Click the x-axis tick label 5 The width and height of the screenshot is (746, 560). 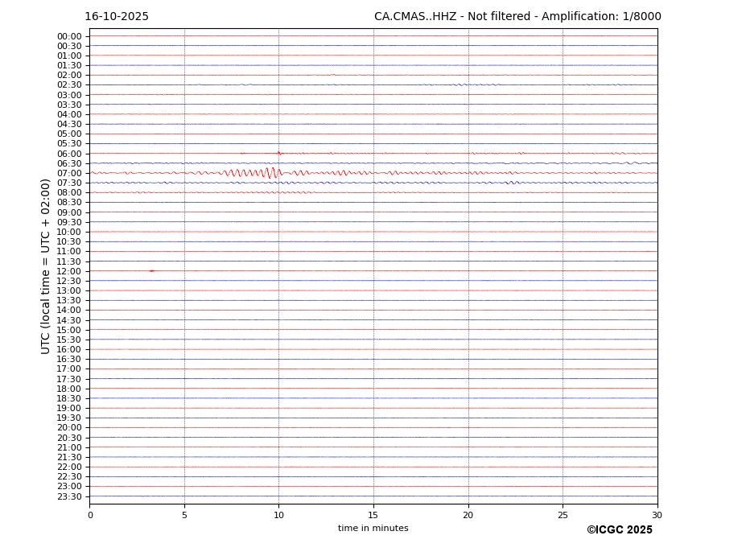(x=184, y=515)
